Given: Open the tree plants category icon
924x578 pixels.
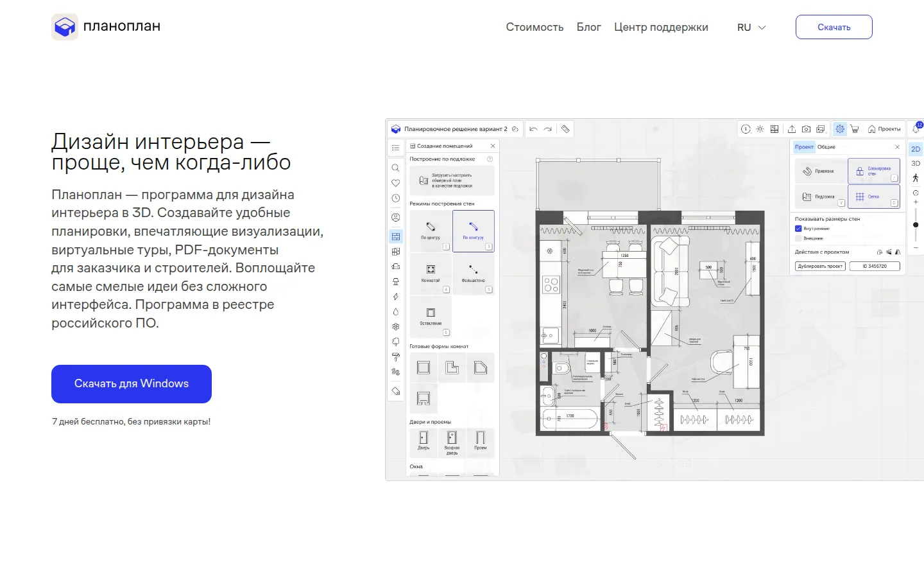Looking at the screenshot, I should (x=396, y=342).
